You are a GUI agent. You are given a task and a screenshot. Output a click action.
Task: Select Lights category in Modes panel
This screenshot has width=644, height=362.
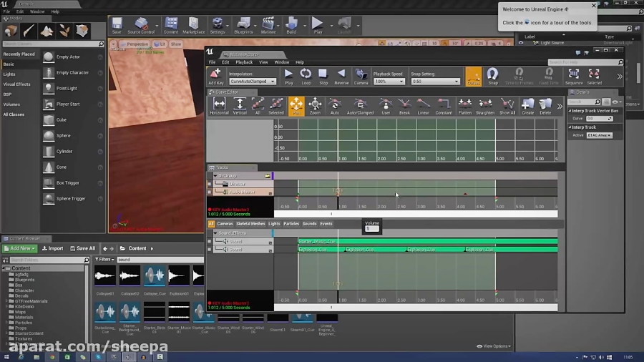coord(9,74)
